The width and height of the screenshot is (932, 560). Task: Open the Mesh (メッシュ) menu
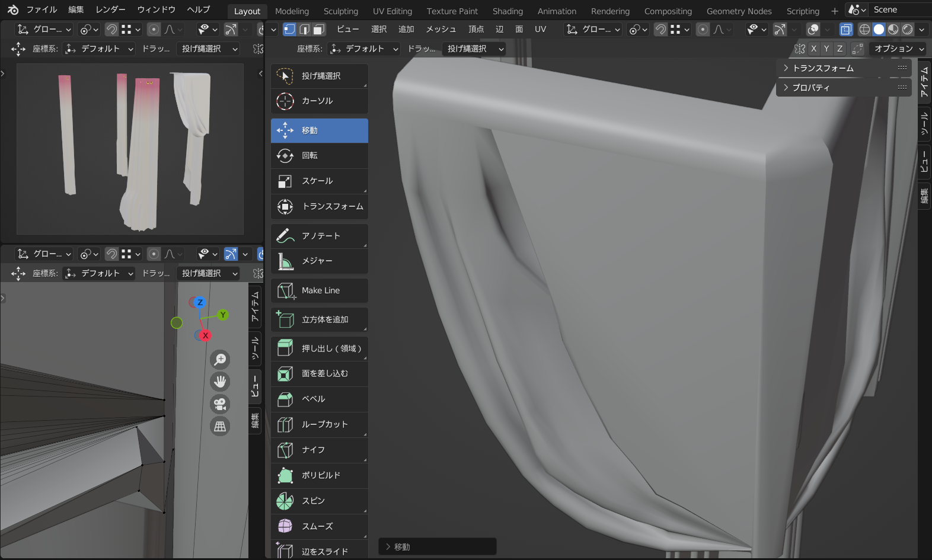click(441, 29)
